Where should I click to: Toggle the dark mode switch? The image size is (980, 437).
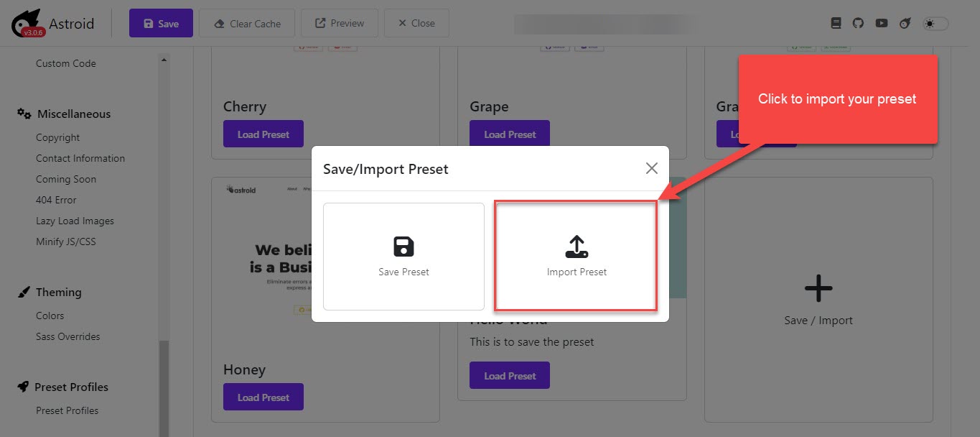[935, 24]
